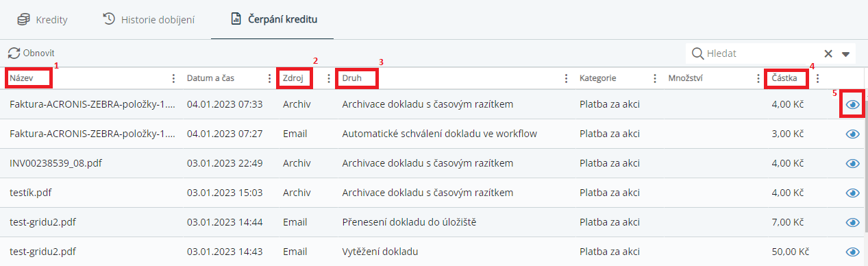Open Druh column three-dot menu
Viewport: 868px width, 266px height.
click(566, 78)
